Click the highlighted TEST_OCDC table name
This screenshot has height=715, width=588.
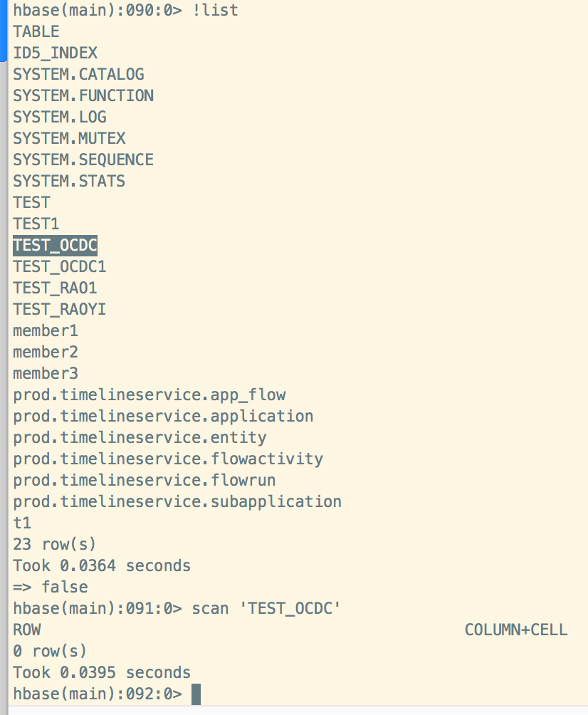55,245
